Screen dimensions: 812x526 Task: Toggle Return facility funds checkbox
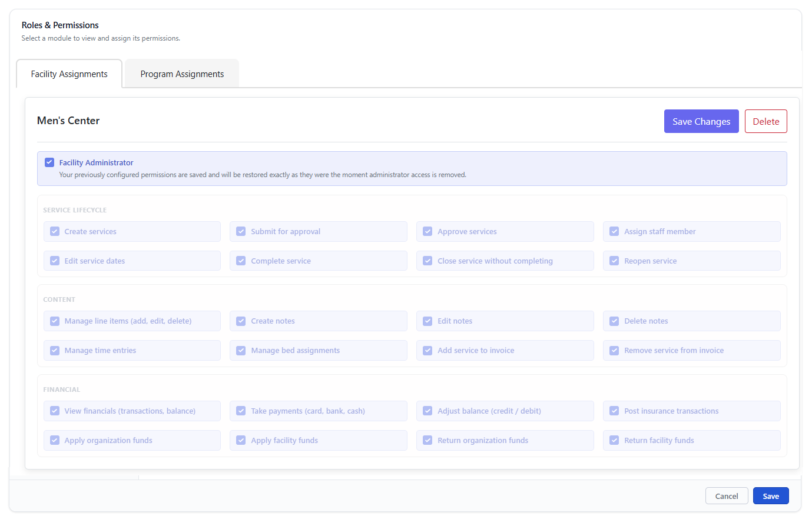tap(614, 440)
